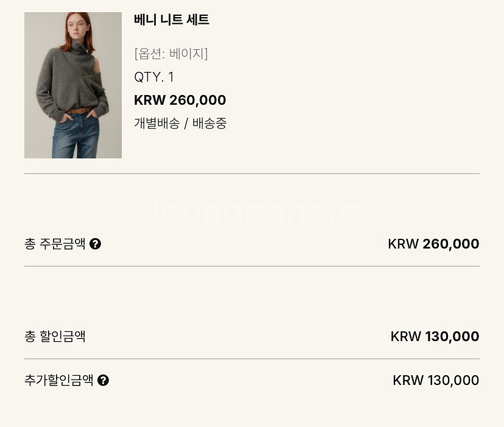504x427 pixels.
Task: Click the 배송중 shipping status word
Action: tap(209, 123)
